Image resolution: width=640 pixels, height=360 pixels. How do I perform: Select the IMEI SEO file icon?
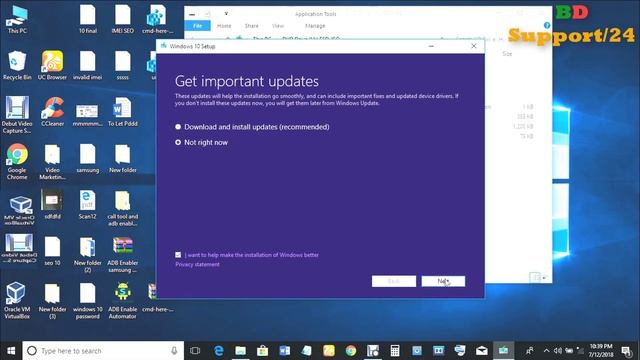tap(122, 19)
